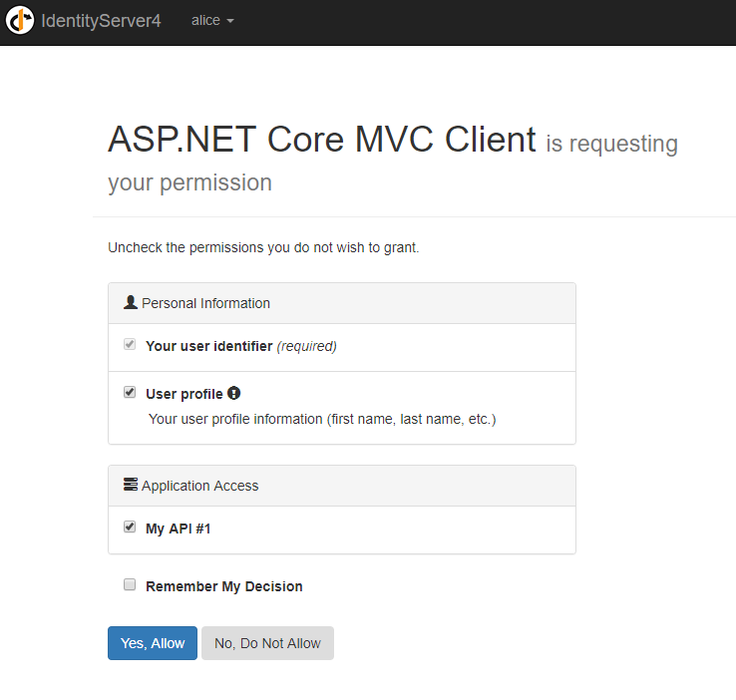Enable Remember My Decision checkbox
This screenshot has height=700, width=736.
129,585
